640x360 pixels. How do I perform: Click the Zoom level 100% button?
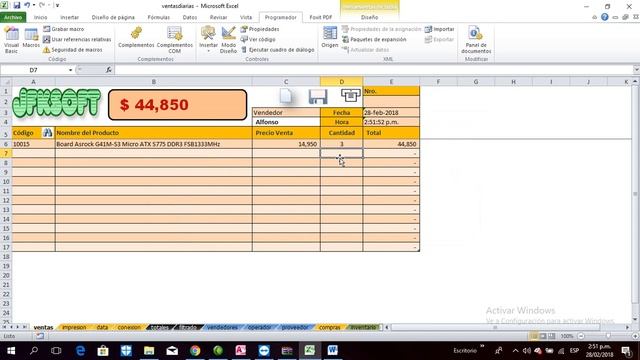tap(567, 336)
